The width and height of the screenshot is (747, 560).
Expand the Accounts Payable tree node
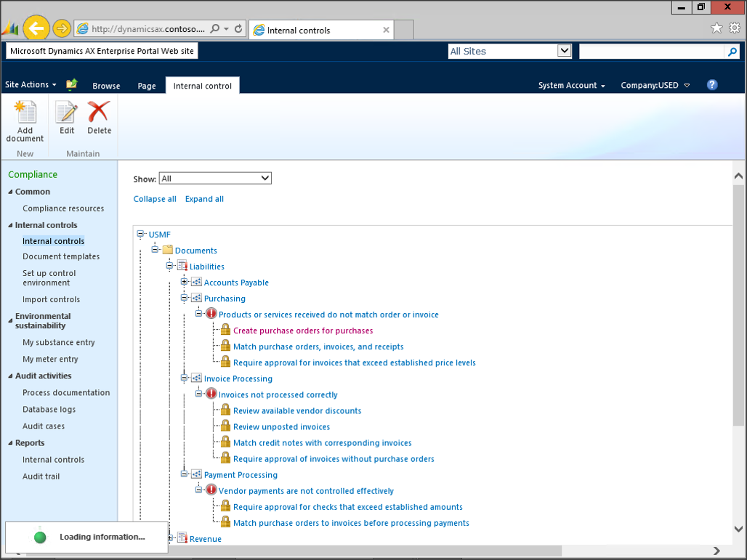[185, 282]
